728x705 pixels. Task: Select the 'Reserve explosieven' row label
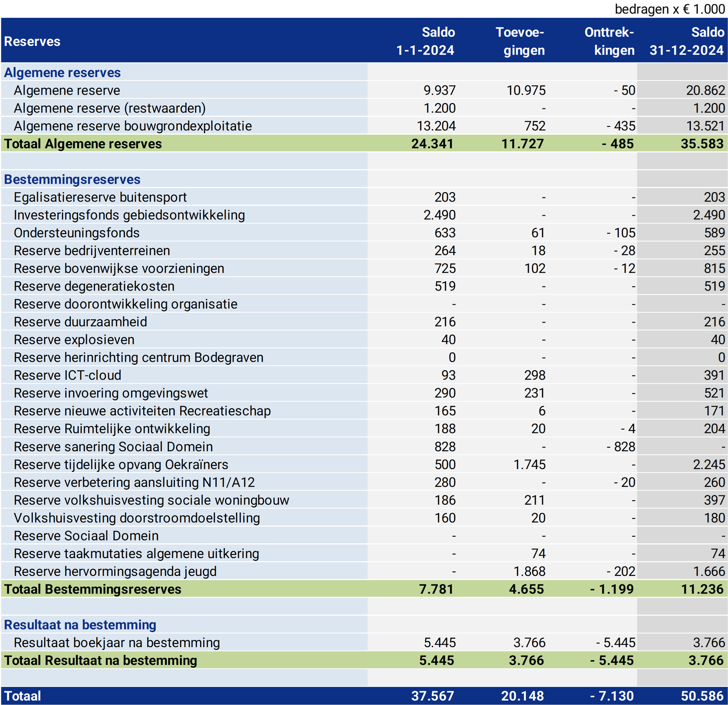click(74, 340)
